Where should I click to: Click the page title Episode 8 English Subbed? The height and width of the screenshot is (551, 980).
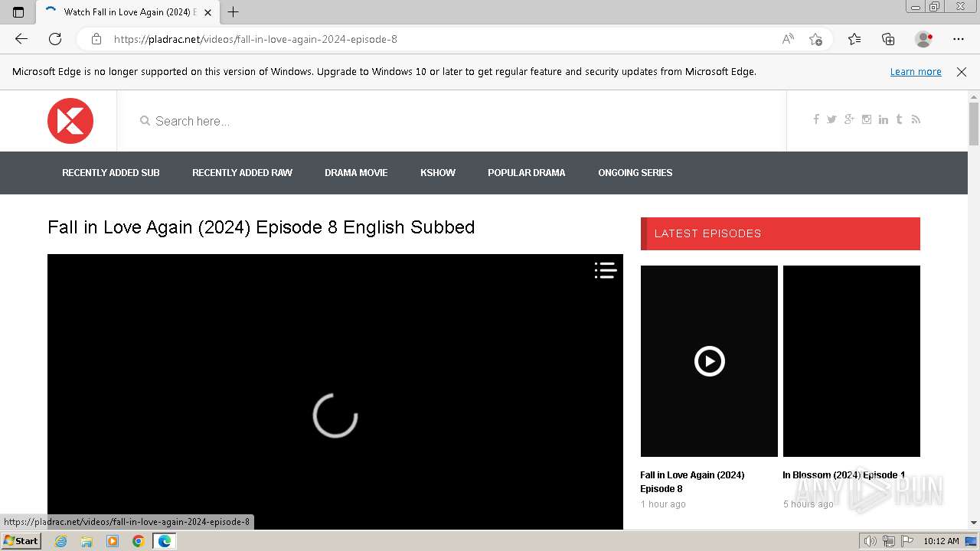click(x=261, y=227)
